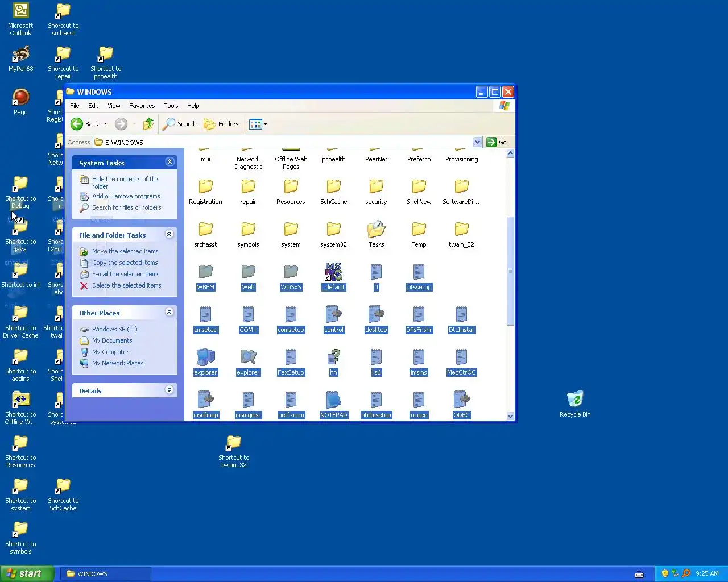This screenshot has width=728, height=582.
Task: Toggle the Folders pane button
Action: (221, 124)
